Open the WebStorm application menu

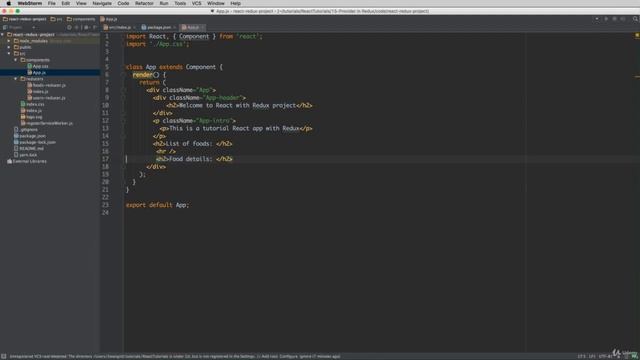click(30, 3)
